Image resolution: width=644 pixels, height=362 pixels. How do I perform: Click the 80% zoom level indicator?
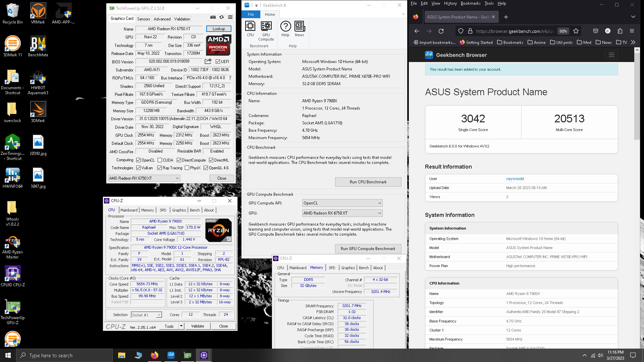pos(563,31)
